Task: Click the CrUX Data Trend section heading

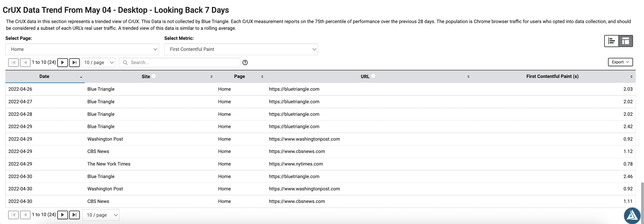Action: click(x=116, y=10)
